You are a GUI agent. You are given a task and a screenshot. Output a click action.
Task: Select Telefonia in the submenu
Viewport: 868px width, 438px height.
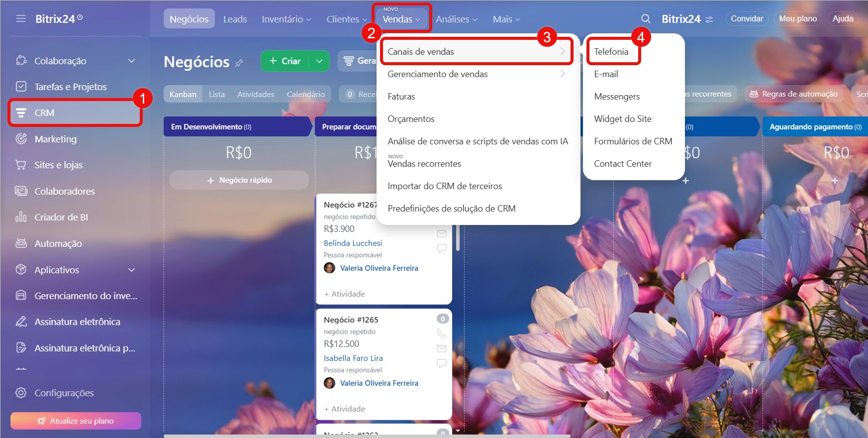[x=611, y=52]
